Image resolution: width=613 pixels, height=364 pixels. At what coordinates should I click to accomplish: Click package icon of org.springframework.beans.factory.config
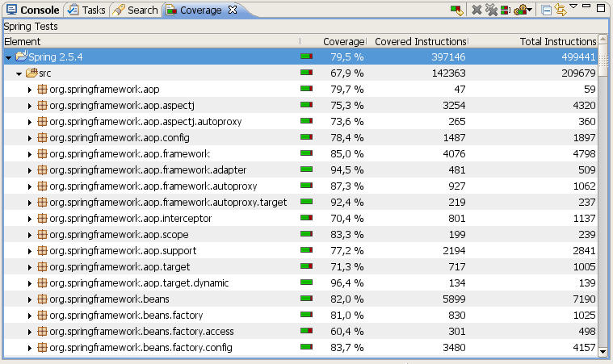[x=42, y=347]
